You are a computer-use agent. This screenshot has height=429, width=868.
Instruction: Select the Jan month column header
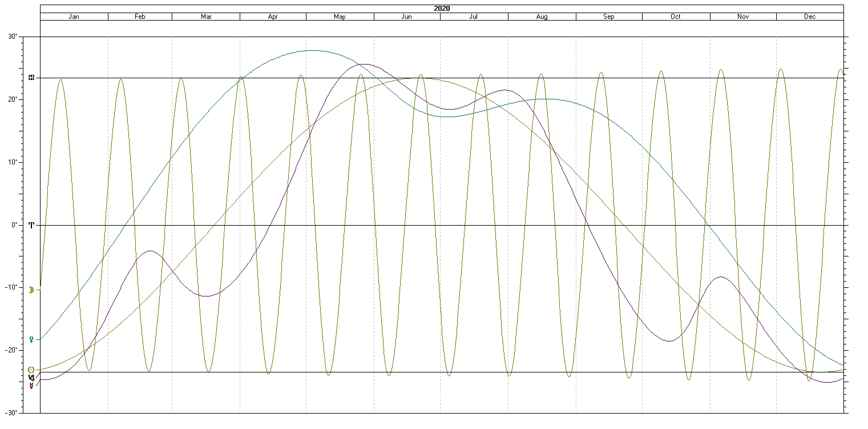(74, 17)
